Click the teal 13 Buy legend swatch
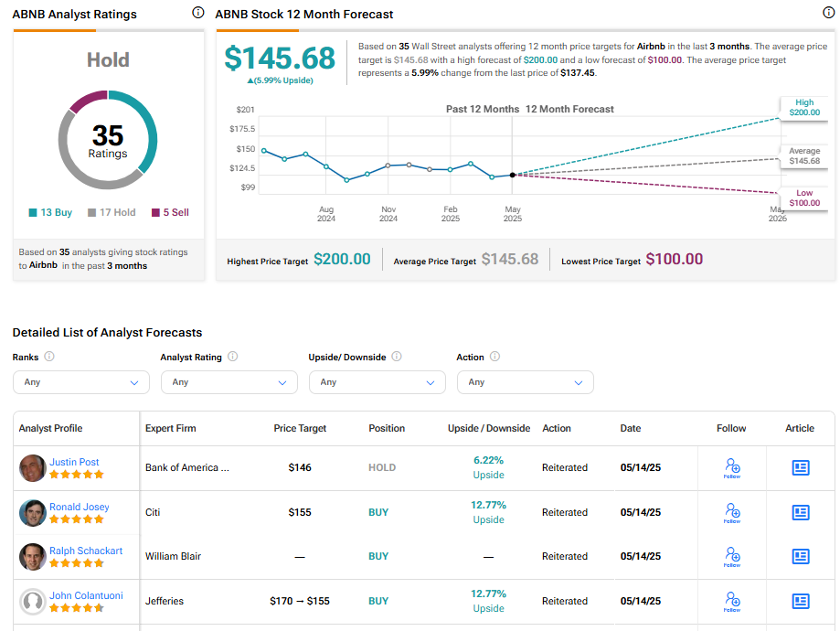The height and width of the screenshot is (631, 840). click(x=33, y=213)
